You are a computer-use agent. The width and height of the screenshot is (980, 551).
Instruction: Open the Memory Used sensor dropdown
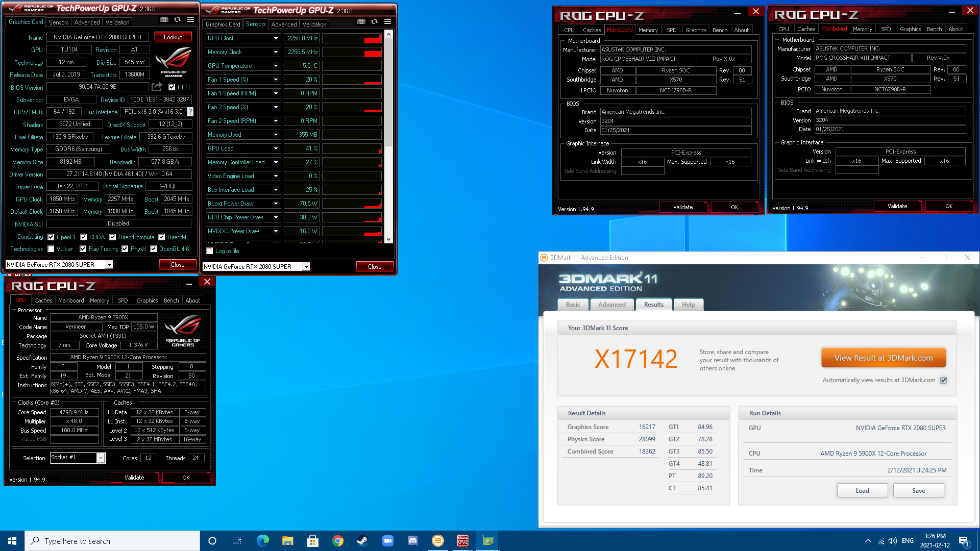point(276,135)
